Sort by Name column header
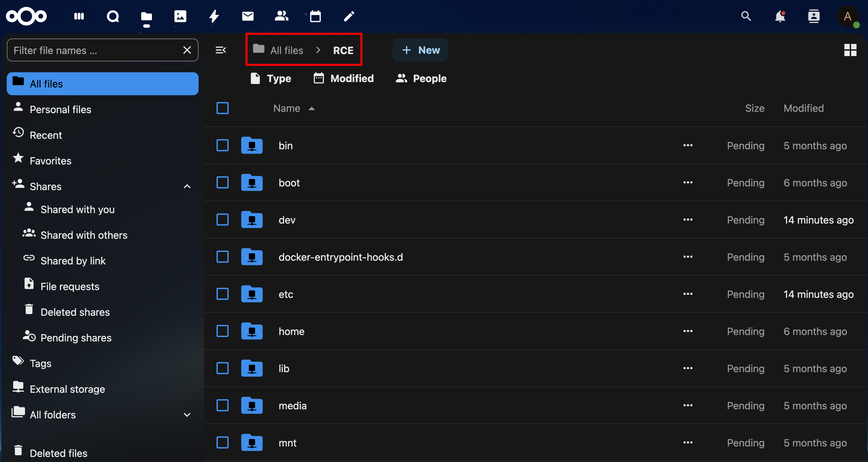 (294, 108)
